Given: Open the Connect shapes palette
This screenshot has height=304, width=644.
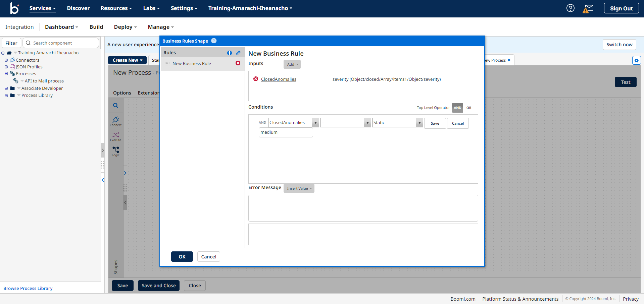Looking at the screenshot, I should tap(116, 121).
